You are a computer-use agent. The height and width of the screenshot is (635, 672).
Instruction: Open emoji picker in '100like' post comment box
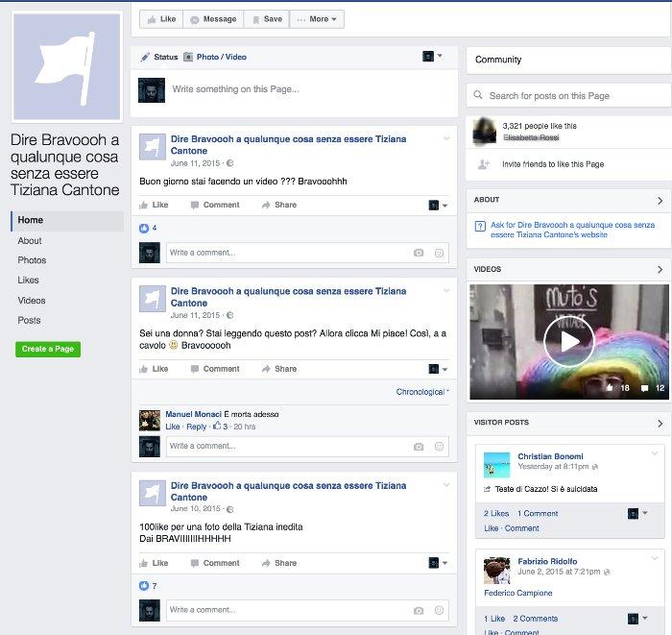coord(439,611)
